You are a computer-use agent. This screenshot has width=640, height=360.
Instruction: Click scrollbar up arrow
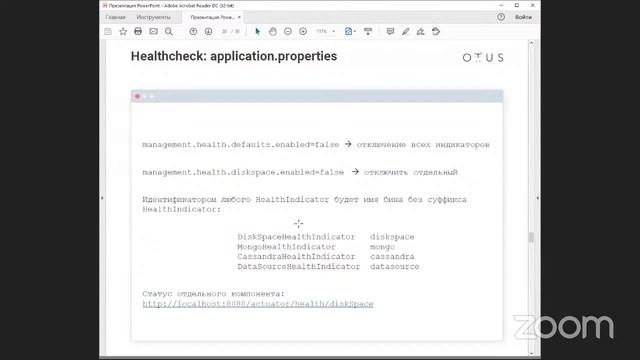pyautogui.click(x=531, y=42)
